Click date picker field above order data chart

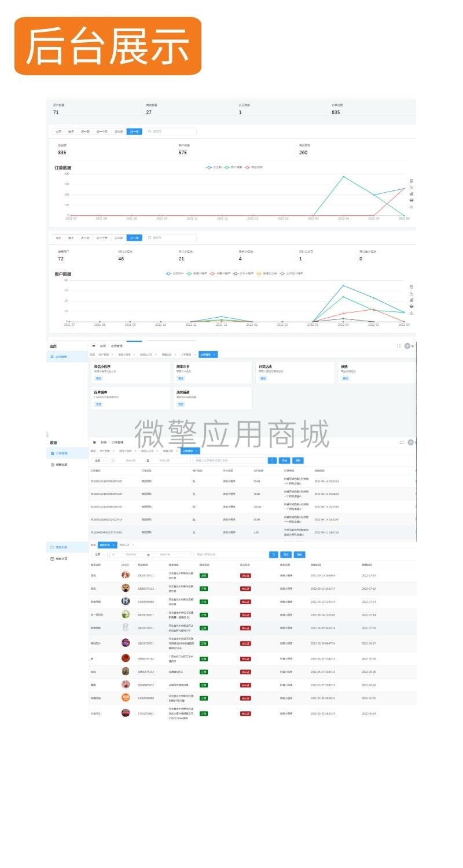tap(171, 132)
